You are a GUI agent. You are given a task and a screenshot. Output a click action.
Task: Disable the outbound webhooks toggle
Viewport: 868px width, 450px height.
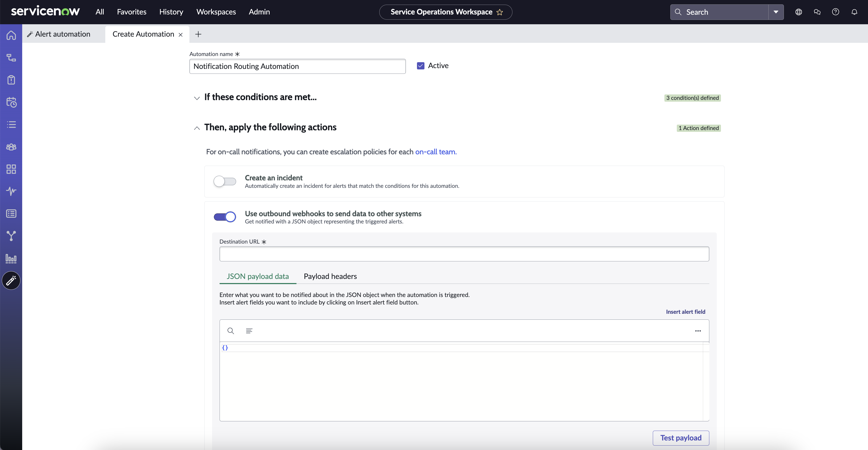[x=225, y=217]
